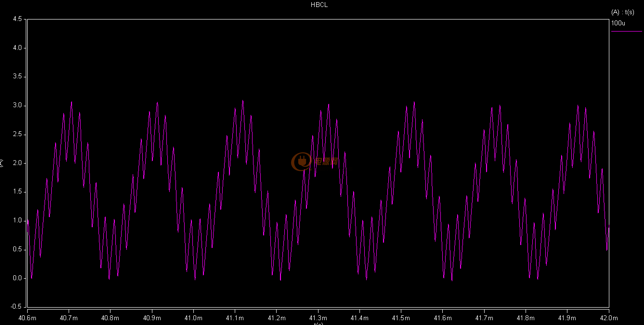
Task: Click the 41.3m x-axis label
Action: pyautogui.click(x=318, y=318)
